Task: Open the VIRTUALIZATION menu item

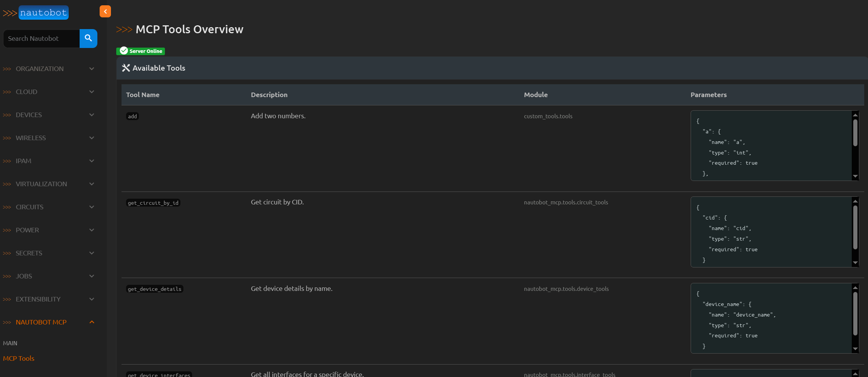Action: (42, 184)
